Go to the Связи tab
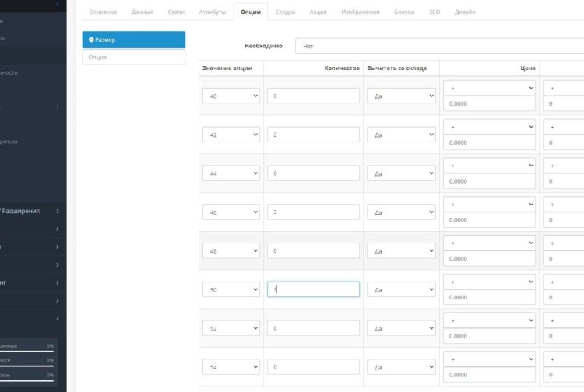 click(x=176, y=12)
